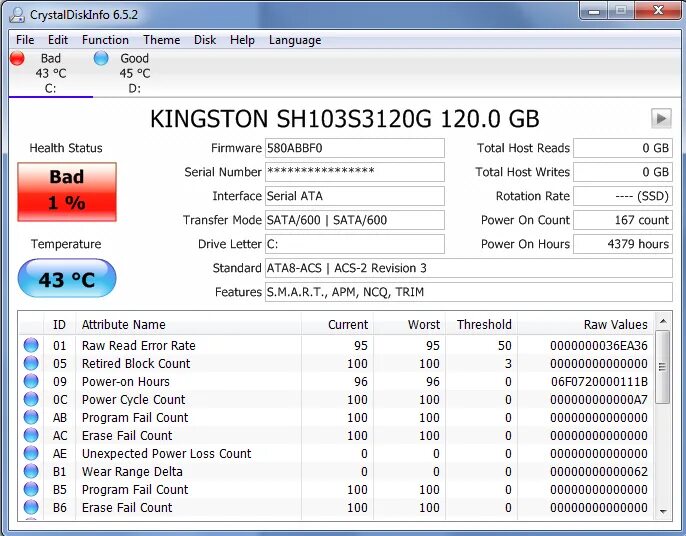
Task: Click the Raw Values column header
Action: 585,324
